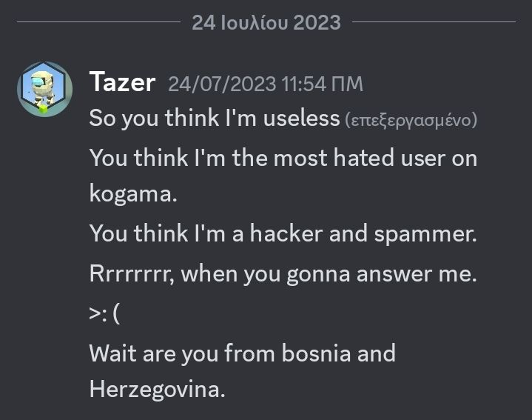Open Tazer's profile avatar
This screenshot has height=420, width=532.
pos(45,90)
